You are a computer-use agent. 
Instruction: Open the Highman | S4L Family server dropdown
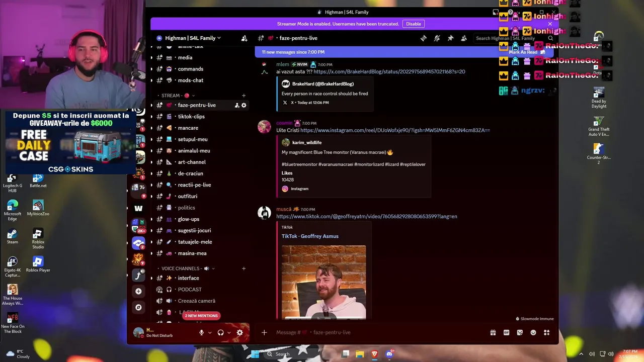193,38
